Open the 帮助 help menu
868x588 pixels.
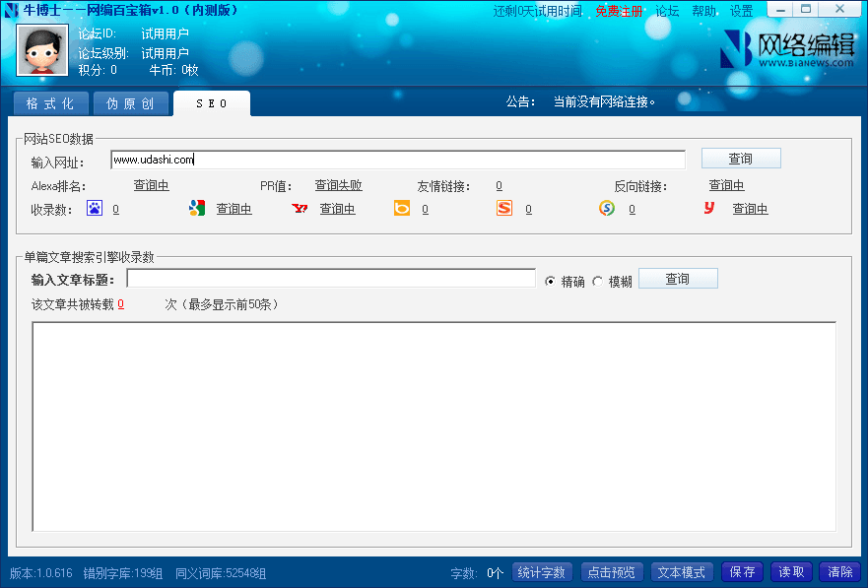[703, 12]
